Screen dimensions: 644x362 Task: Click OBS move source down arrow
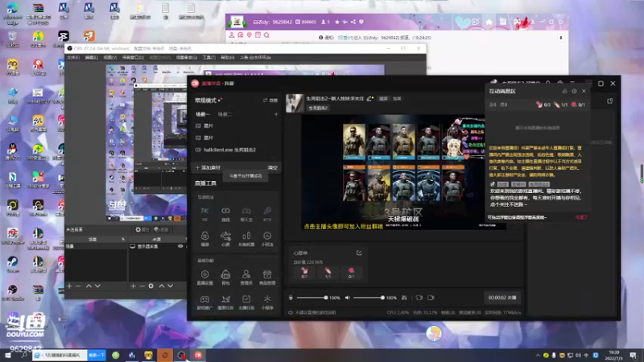pos(170,286)
